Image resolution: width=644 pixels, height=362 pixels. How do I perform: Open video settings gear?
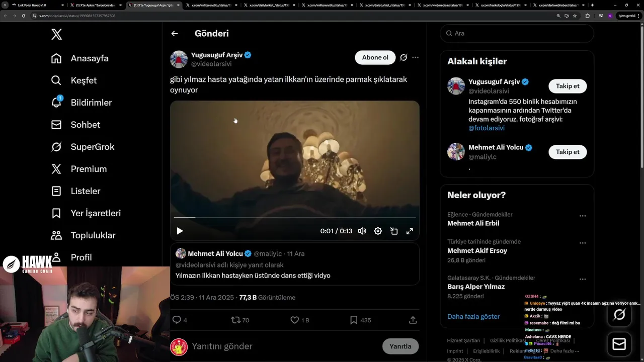[x=378, y=231]
